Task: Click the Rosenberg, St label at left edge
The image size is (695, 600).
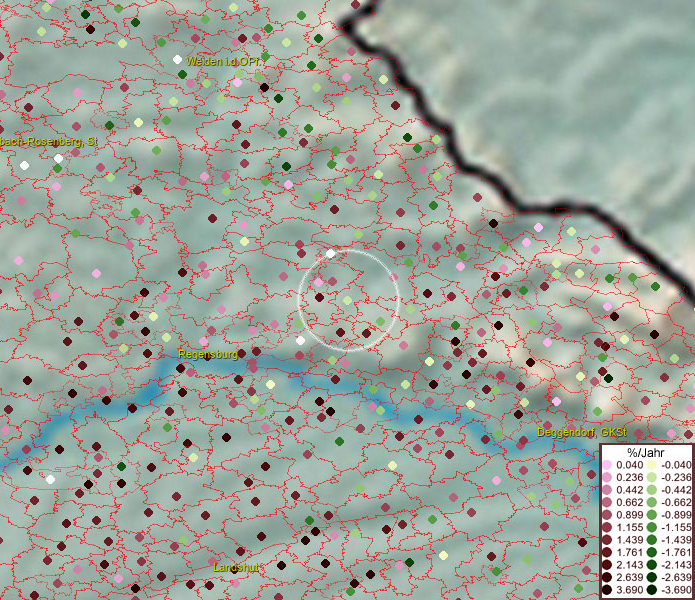Action: point(49,142)
